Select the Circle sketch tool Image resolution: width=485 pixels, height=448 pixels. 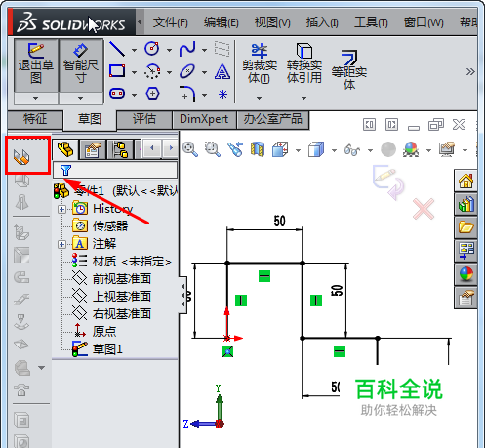click(x=151, y=48)
